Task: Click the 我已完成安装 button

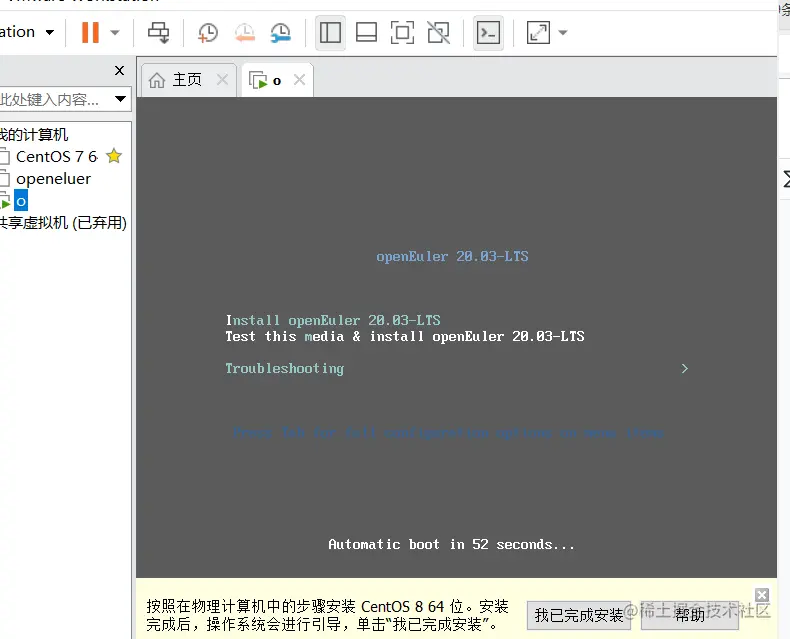Action: tap(579, 615)
